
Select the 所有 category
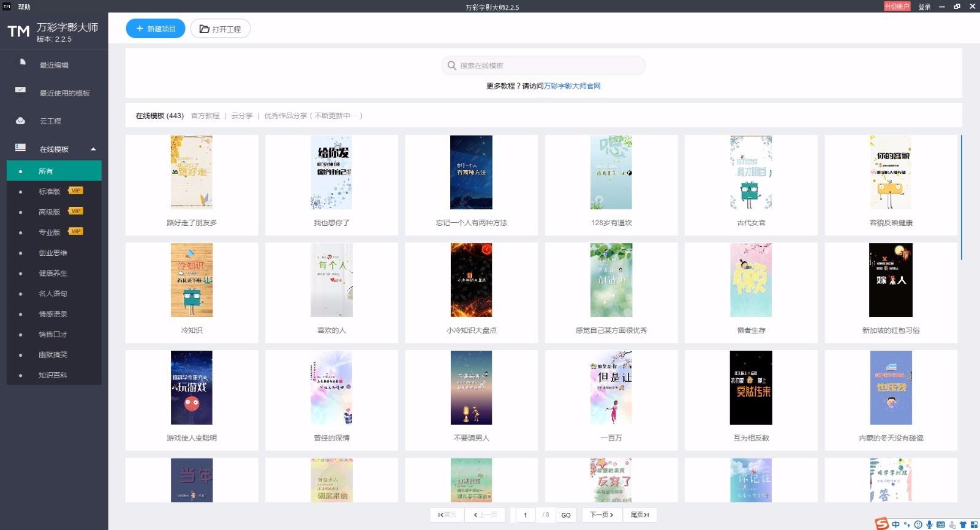click(54, 171)
